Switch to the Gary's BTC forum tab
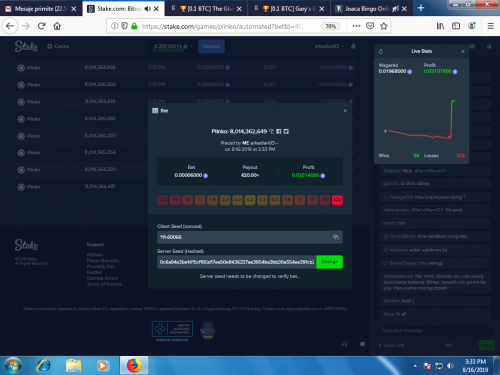Viewport: 500px width, 375px height. (289, 9)
